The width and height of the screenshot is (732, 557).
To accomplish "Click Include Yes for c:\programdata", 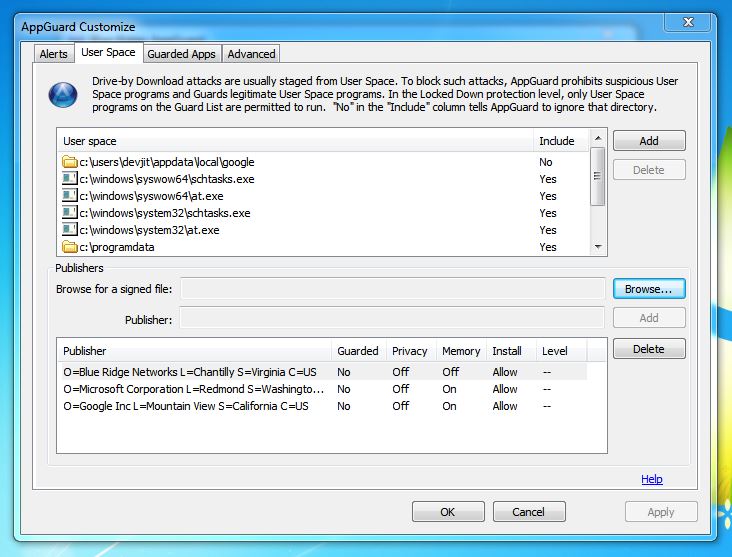I will click(548, 247).
